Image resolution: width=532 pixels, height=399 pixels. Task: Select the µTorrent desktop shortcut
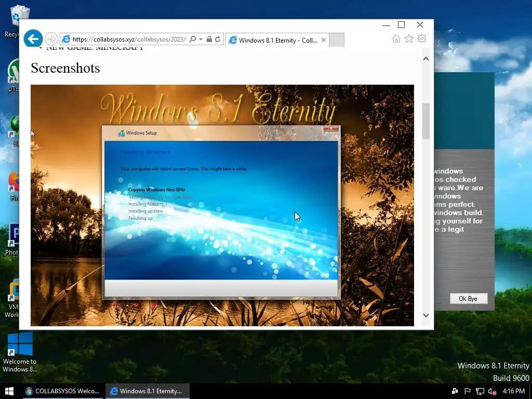pyautogui.click(x=14, y=75)
